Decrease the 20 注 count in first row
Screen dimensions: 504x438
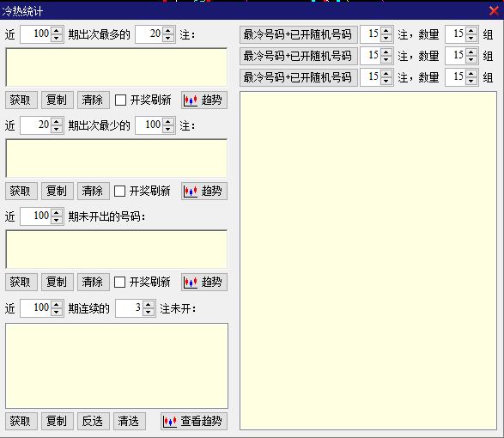tap(168, 38)
